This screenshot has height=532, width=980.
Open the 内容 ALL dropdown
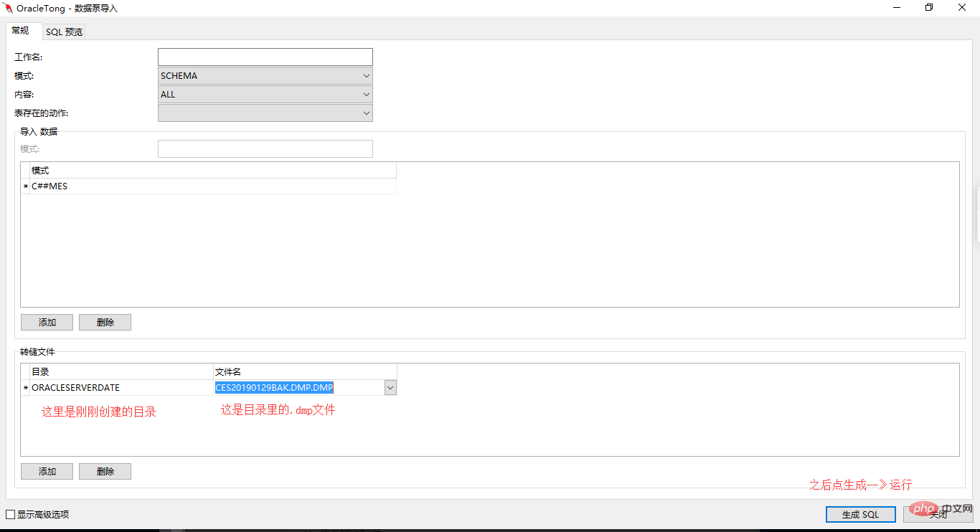[x=265, y=94]
